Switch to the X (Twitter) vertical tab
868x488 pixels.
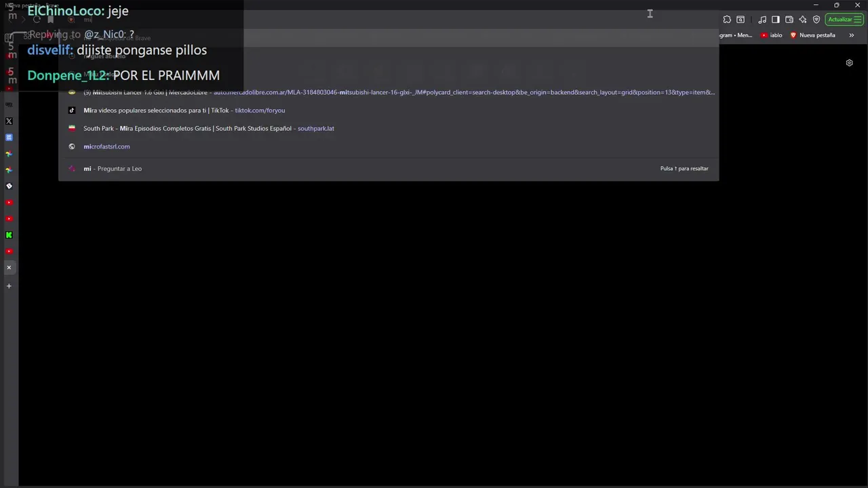point(9,121)
